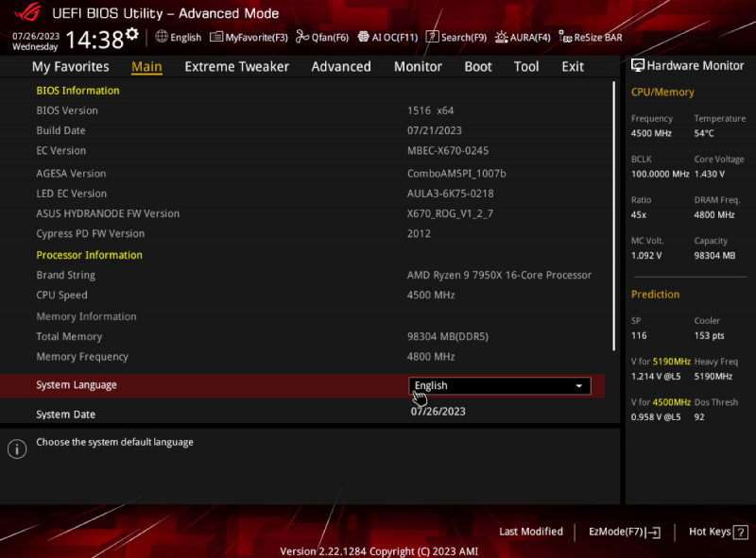Open the My Favorites tab
Image resolution: width=756 pixels, height=558 pixels.
70,66
